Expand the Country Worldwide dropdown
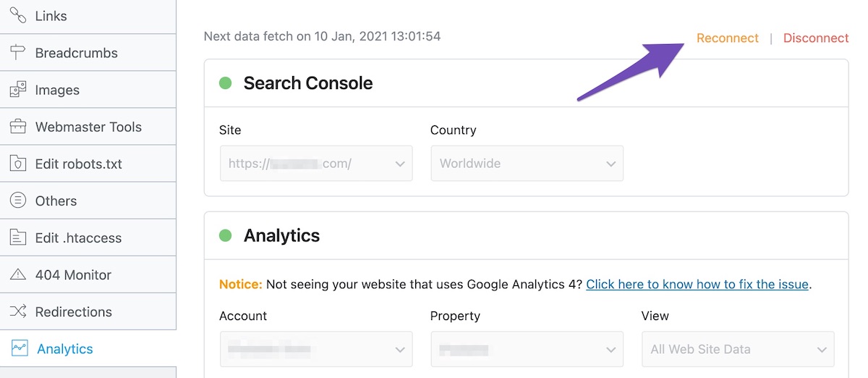The height and width of the screenshot is (378, 868). click(527, 164)
